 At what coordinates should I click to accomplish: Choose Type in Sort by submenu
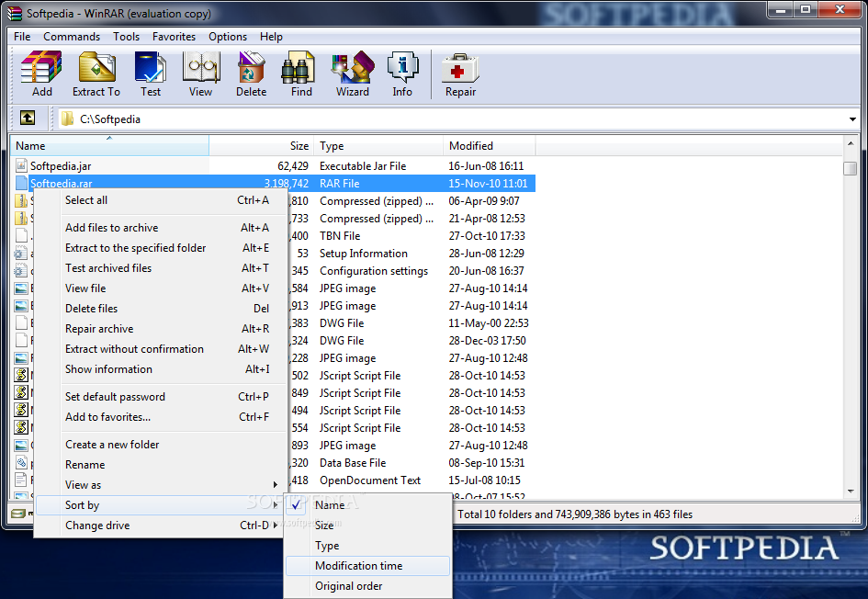click(367, 546)
